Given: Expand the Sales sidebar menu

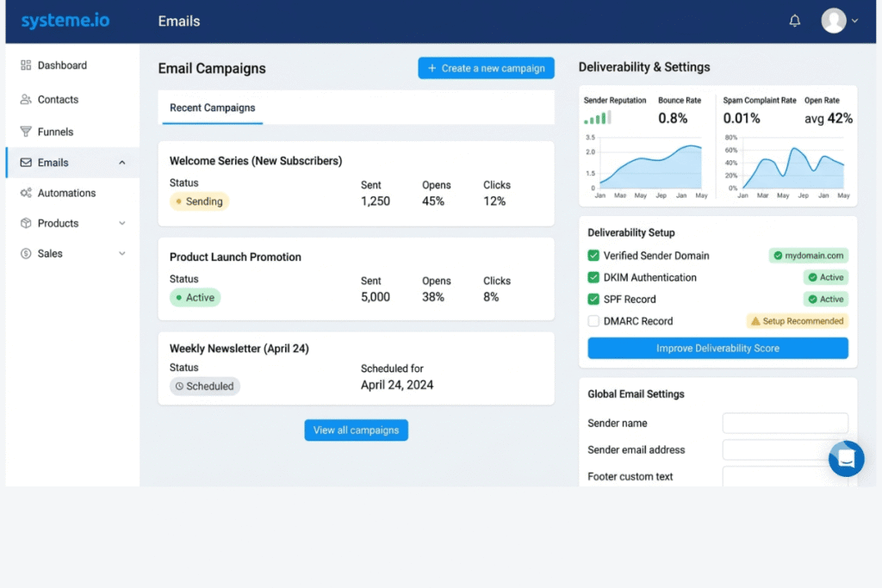Looking at the screenshot, I should (124, 253).
